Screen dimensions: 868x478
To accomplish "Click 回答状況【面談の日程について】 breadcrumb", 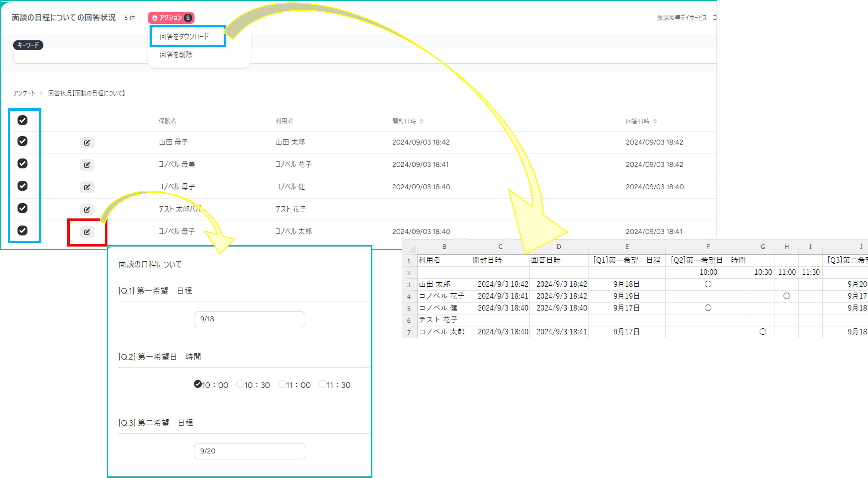I will click(87, 93).
